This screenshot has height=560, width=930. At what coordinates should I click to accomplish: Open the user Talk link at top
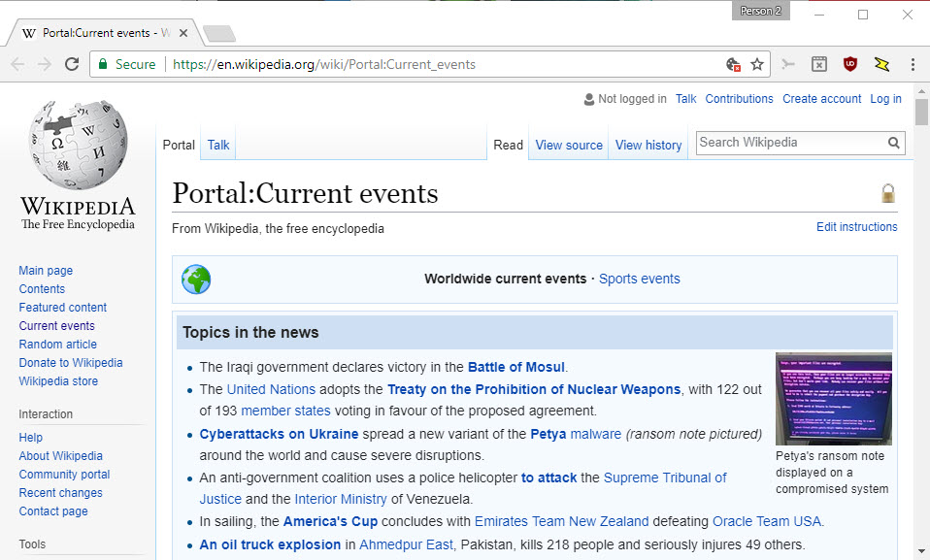(x=685, y=99)
